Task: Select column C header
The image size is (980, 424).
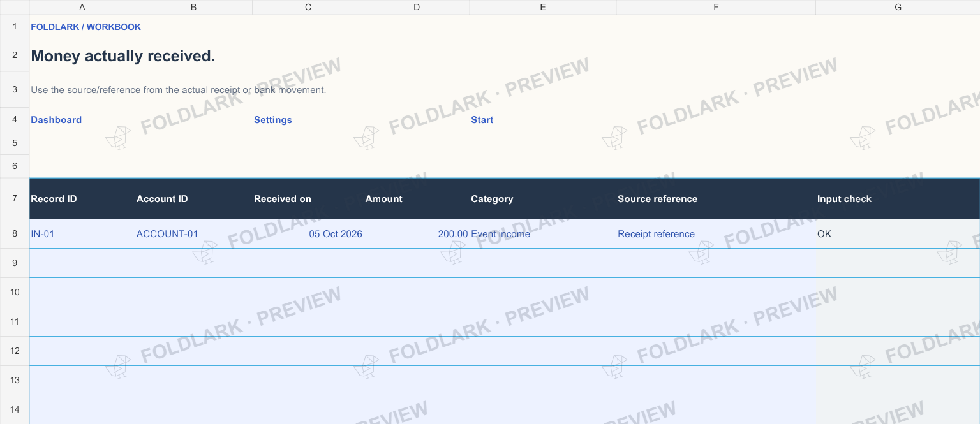Action: (308, 7)
